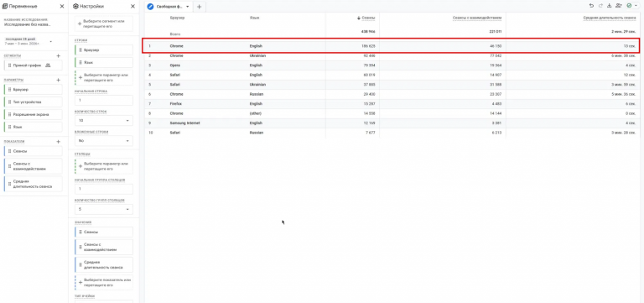The image size is (644, 303).
Task: Click the Настройки gear icon
Action: coord(75,6)
